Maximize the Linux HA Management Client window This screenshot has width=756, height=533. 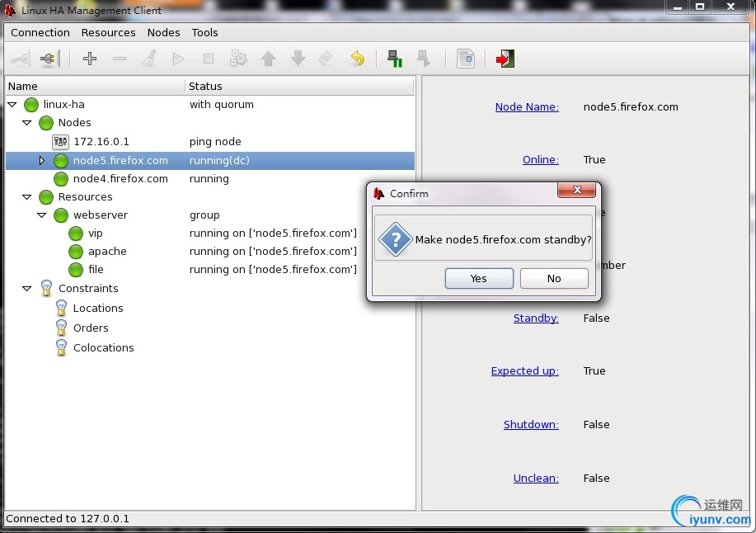coord(700,7)
